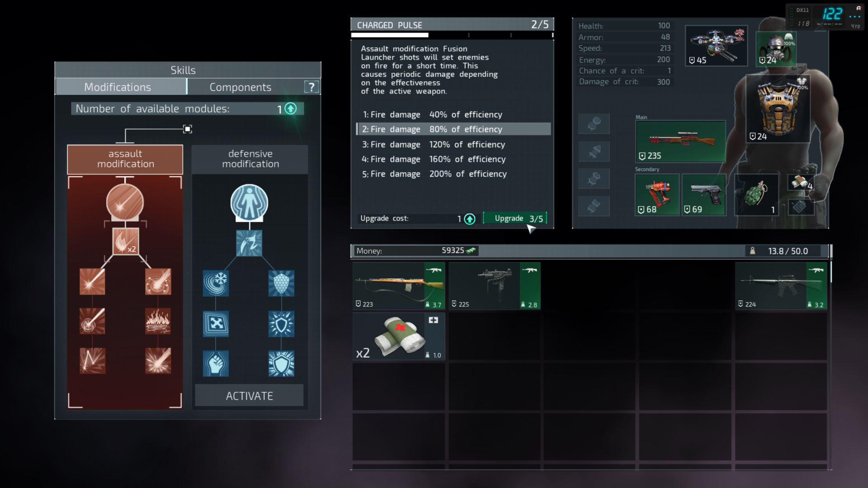Click the carry weight 13.8 / 50.0
Image resolution: width=868 pixels, height=488 pixels.
(x=788, y=251)
